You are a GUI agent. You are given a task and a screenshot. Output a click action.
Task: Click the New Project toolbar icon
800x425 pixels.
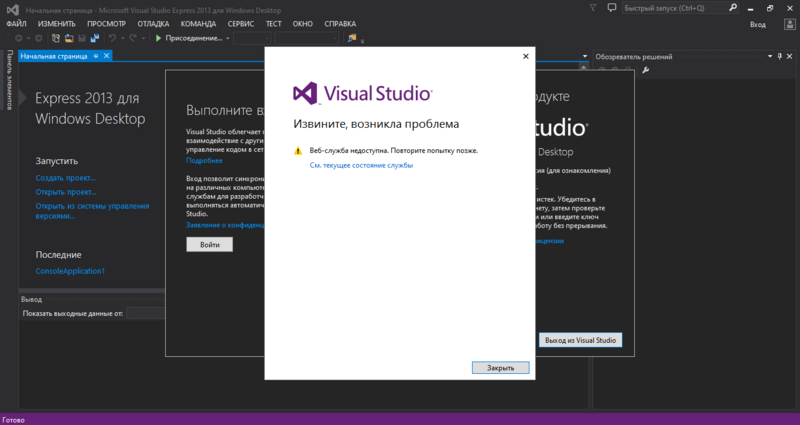pos(56,38)
